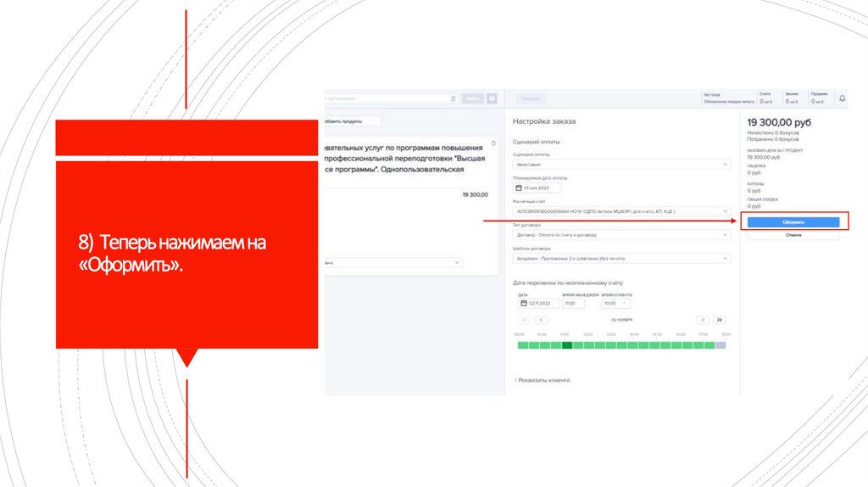The width and height of the screenshot is (868, 487).
Task: Click the manager time field 11:00
Action: point(573,303)
